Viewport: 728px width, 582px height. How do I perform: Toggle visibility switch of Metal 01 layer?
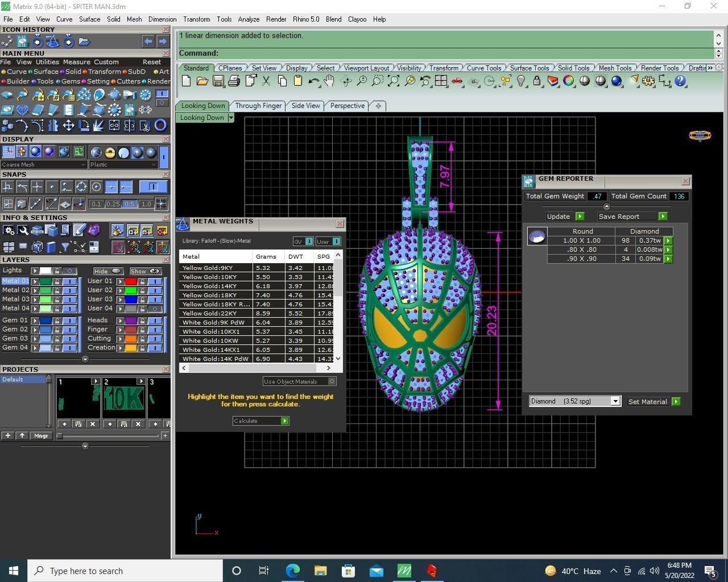pyautogui.click(x=69, y=281)
